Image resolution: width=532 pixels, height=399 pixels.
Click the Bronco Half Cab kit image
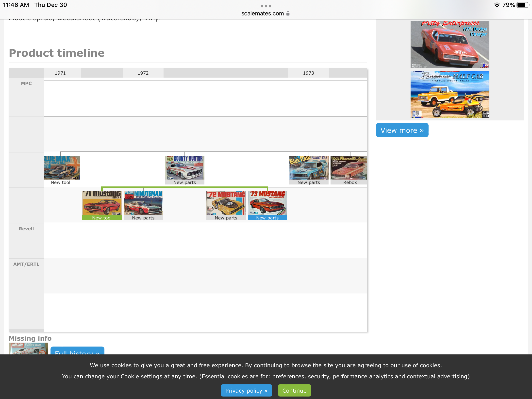click(450, 94)
